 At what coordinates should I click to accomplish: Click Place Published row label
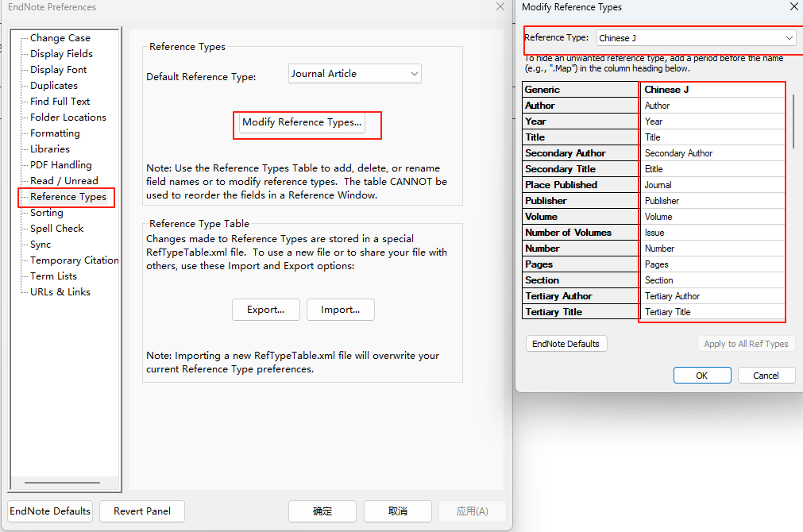(581, 185)
